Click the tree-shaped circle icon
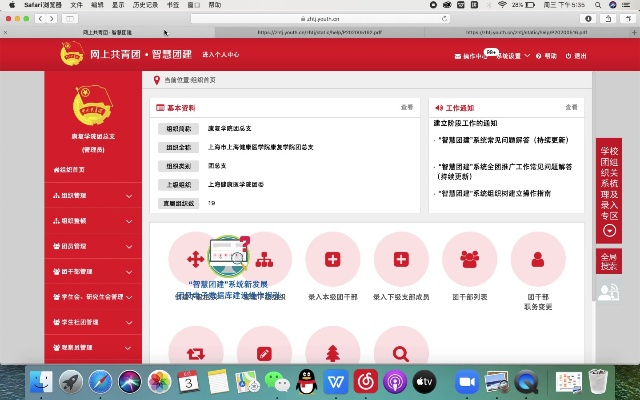640x400 pixels. pyautogui.click(x=332, y=352)
